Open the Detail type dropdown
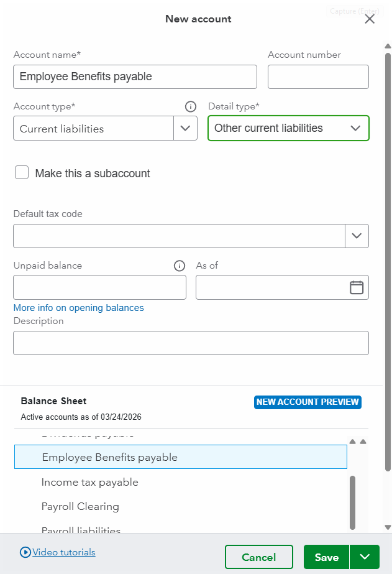The width and height of the screenshot is (392, 574). click(x=288, y=128)
